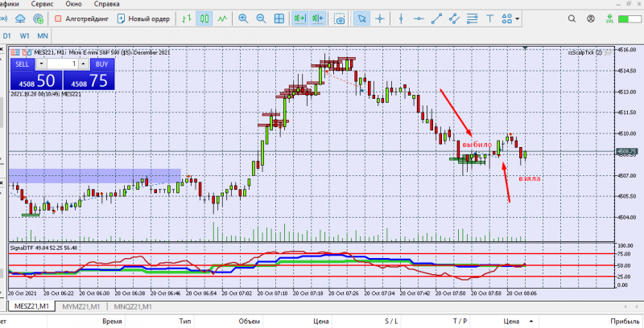
Task: Open the shapes objects tool icon
Action: click(507, 18)
